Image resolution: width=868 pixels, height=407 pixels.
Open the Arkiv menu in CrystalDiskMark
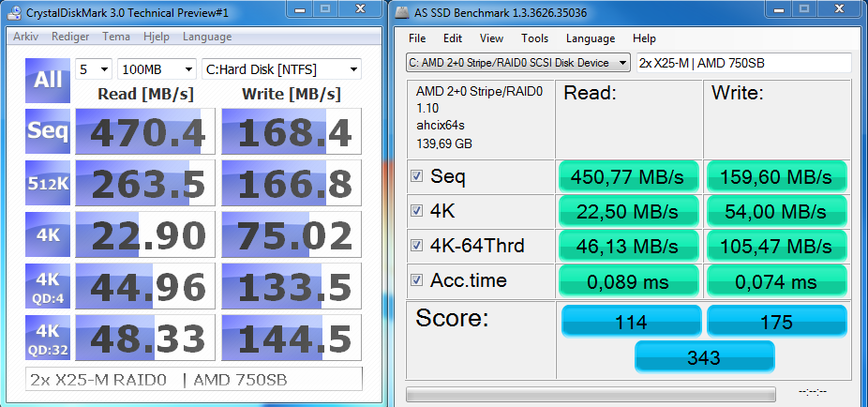(x=26, y=37)
